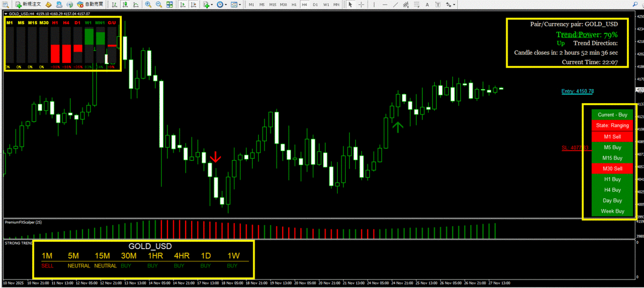644x288 pixels.
Task: Switch to M1 timeframe in toolbar
Action: coord(251,4)
